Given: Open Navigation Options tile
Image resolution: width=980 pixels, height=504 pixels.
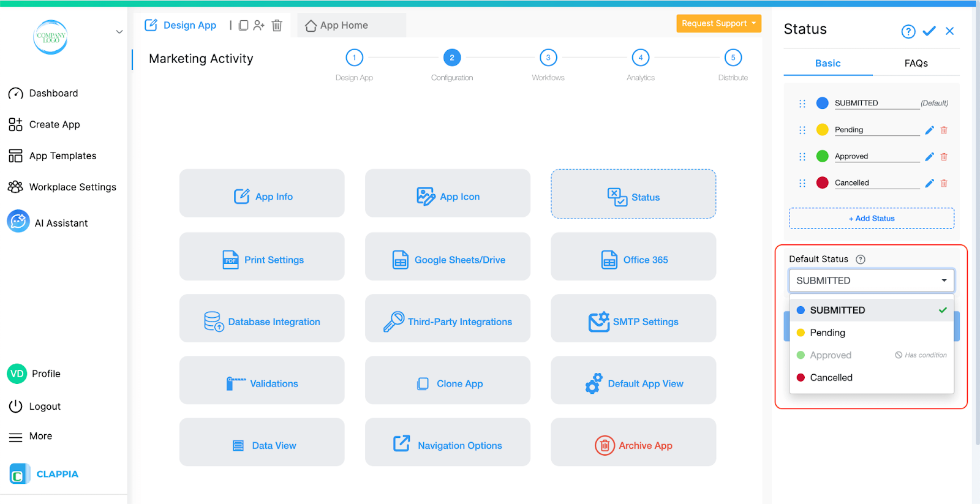Looking at the screenshot, I should (x=448, y=442).
